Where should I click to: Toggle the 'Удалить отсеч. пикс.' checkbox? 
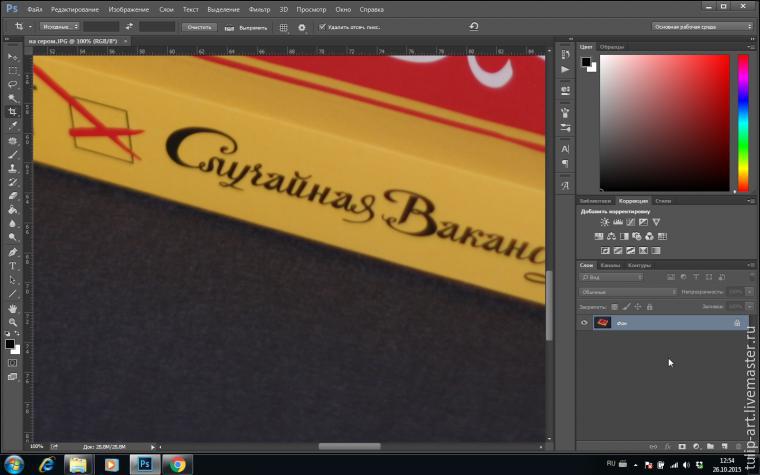322,27
